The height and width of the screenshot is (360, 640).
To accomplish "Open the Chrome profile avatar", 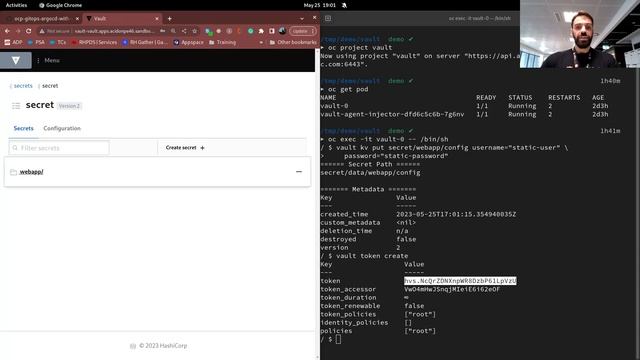I will tap(282, 31).
